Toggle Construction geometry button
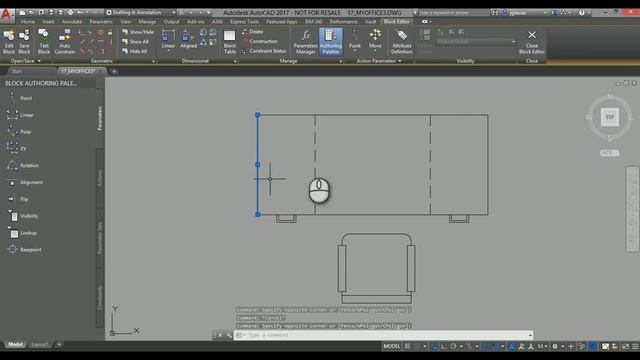This screenshot has height=360, width=640. click(x=260, y=41)
